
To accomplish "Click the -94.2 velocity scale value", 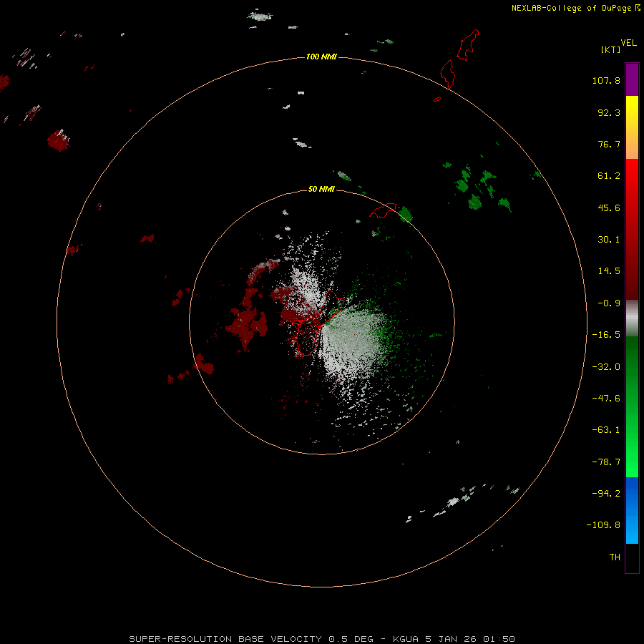I will coord(606,494).
